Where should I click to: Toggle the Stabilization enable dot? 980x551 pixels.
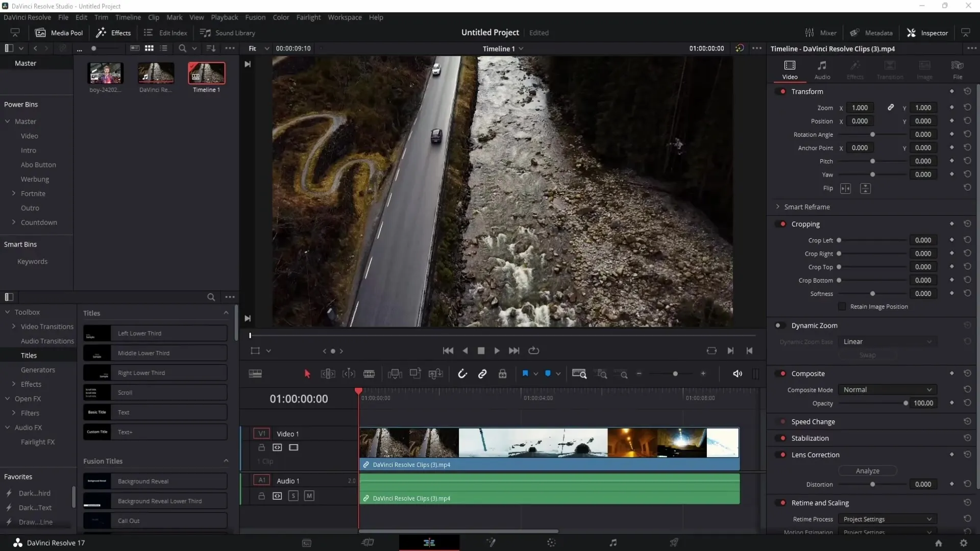click(783, 438)
